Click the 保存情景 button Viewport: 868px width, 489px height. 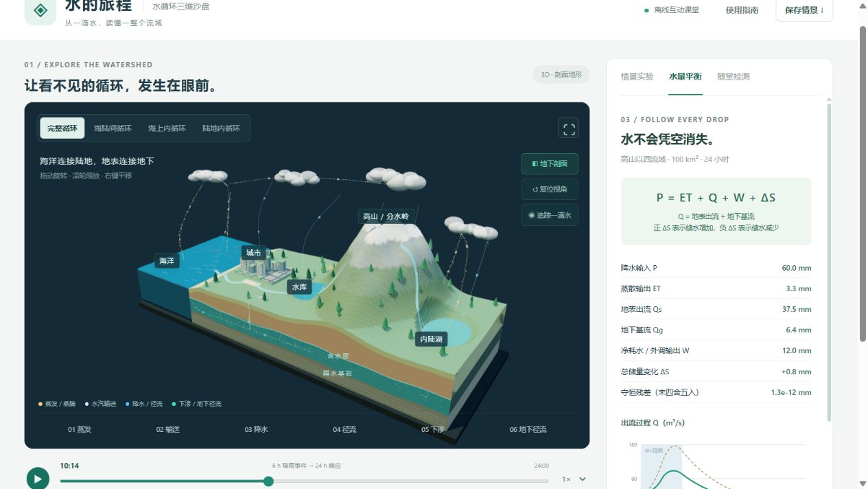804,10
